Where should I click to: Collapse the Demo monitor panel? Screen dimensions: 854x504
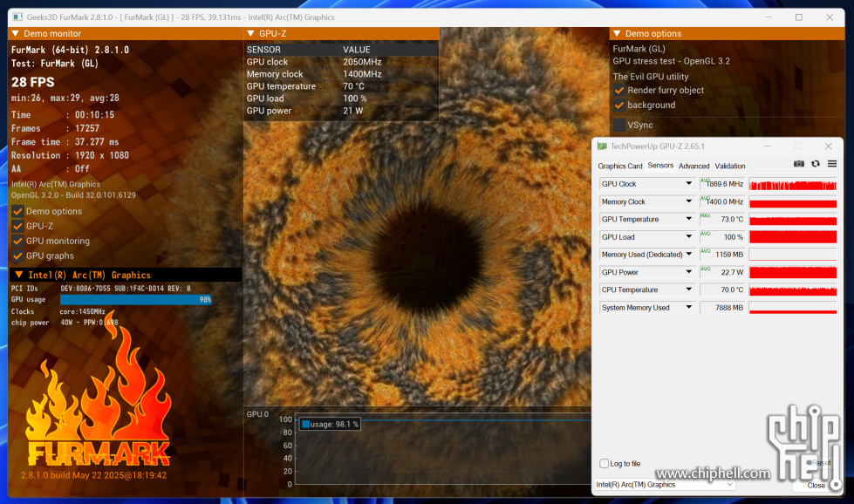point(15,34)
